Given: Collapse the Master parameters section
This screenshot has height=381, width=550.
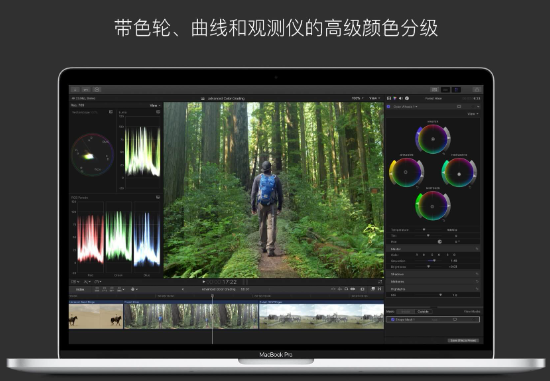Looking at the screenshot, I should [x=396, y=249].
